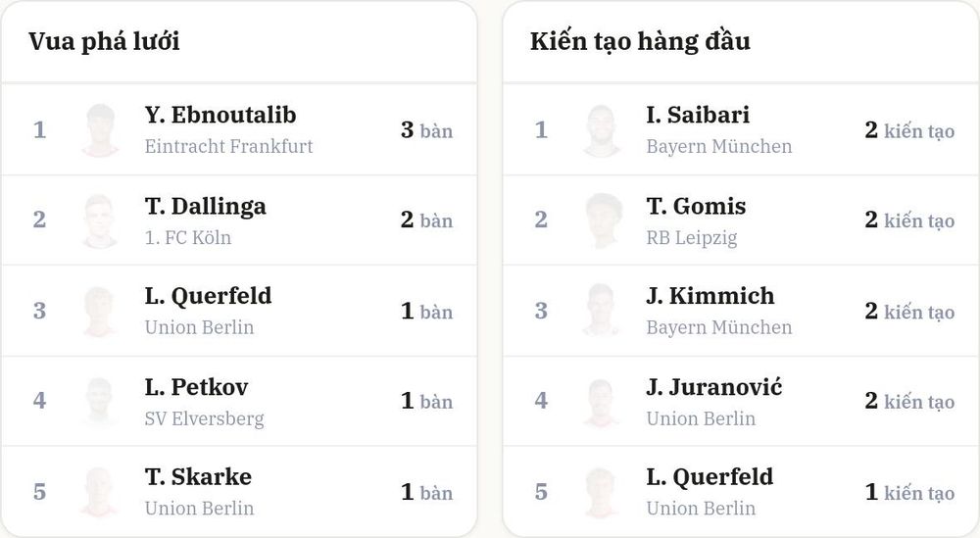
Task: View J. Juranović's avatar image
Action: coord(602,401)
